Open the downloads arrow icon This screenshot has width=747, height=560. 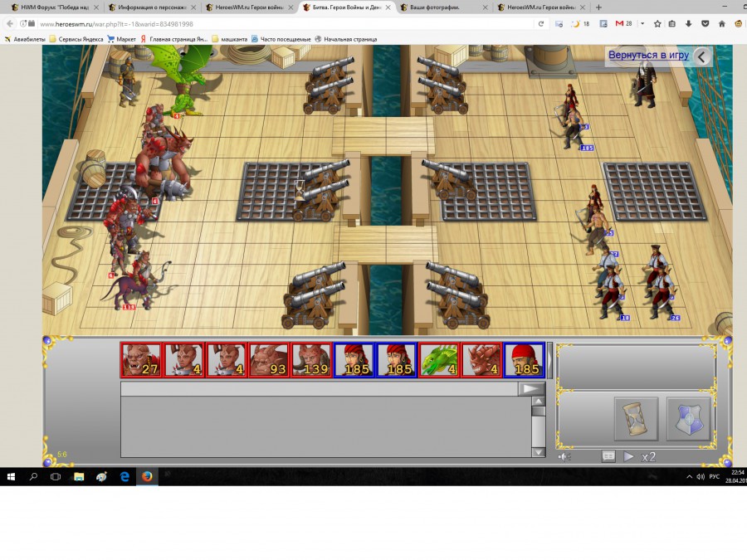coord(688,24)
